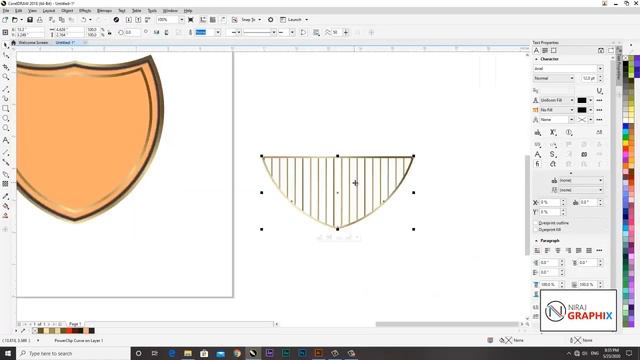Select the Pick tool in the toolbox

(x=6, y=45)
